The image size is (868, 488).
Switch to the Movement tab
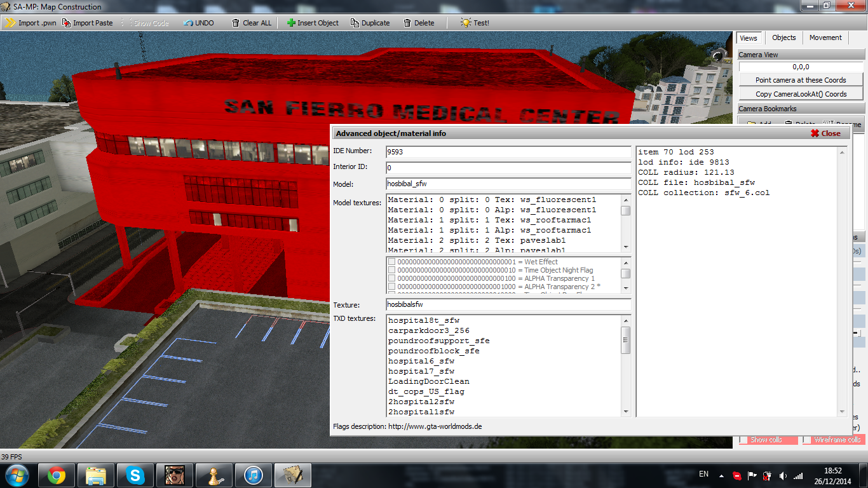click(x=825, y=37)
